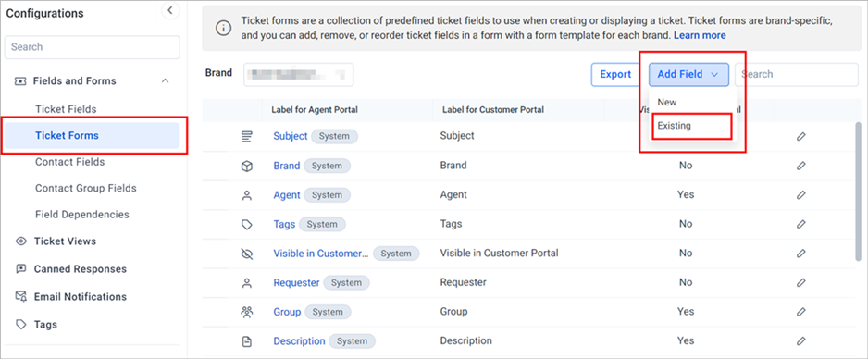Image resolution: width=868 pixels, height=359 pixels.
Task: Click the pencil icon in Tags row
Action: 800,224
